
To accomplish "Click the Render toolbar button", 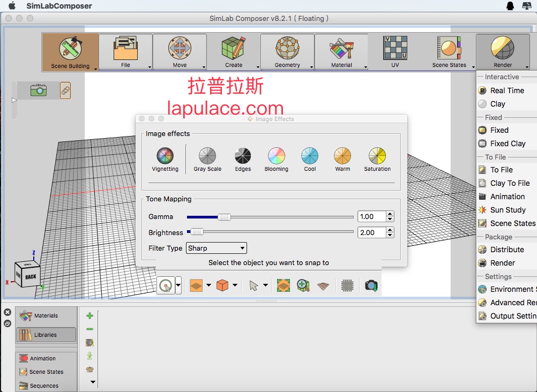I will [x=503, y=52].
